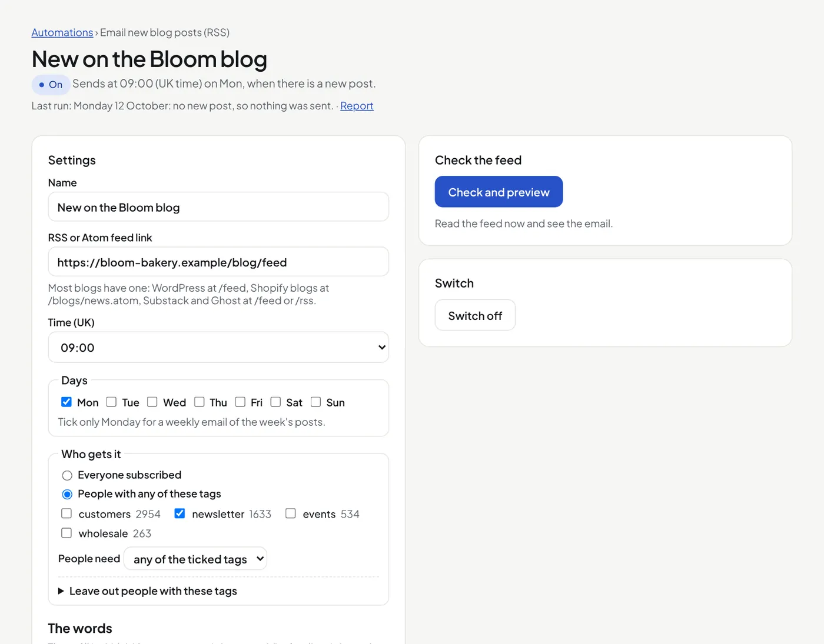Click the 'Sends at 09:00 (UK time) on Mon' summary
This screenshot has width=824, height=644.
point(224,84)
